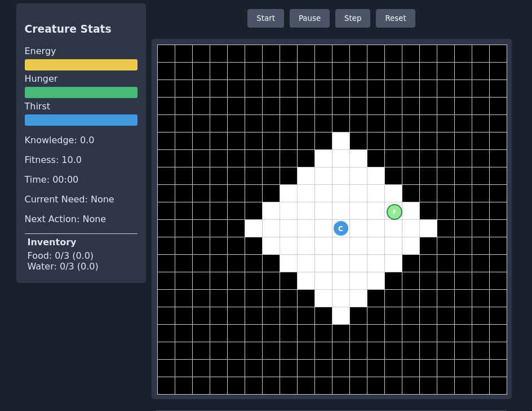532x411 pixels.
Task: Advance one tick with Step button
Action: pos(353,18)
